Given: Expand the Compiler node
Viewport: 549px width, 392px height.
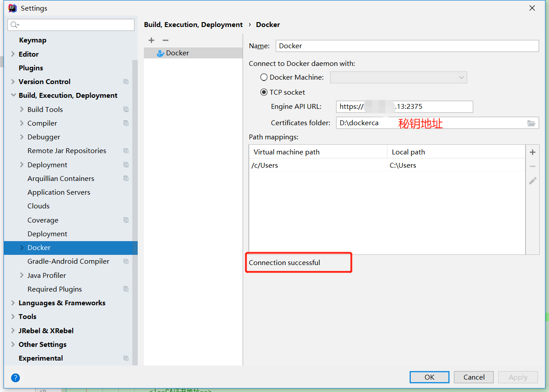Looking at the screenshot, I should (x=22, y=123).
